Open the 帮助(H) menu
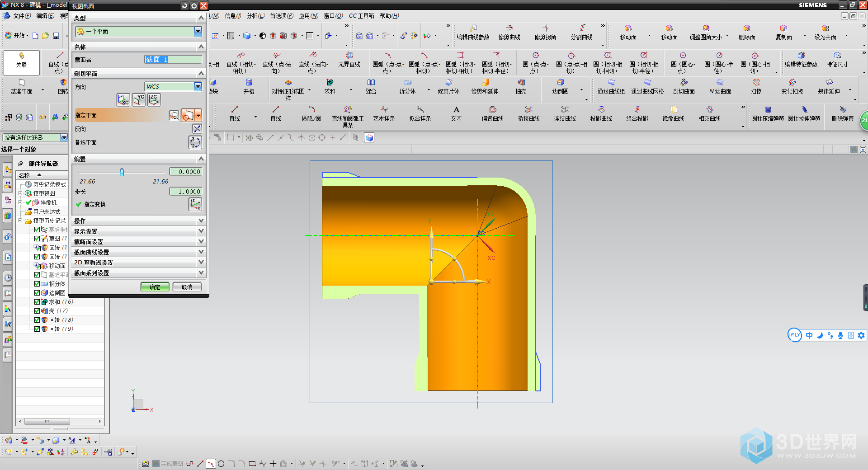The width and height of the screenshot is (868, 470). [x=389, y=16]
